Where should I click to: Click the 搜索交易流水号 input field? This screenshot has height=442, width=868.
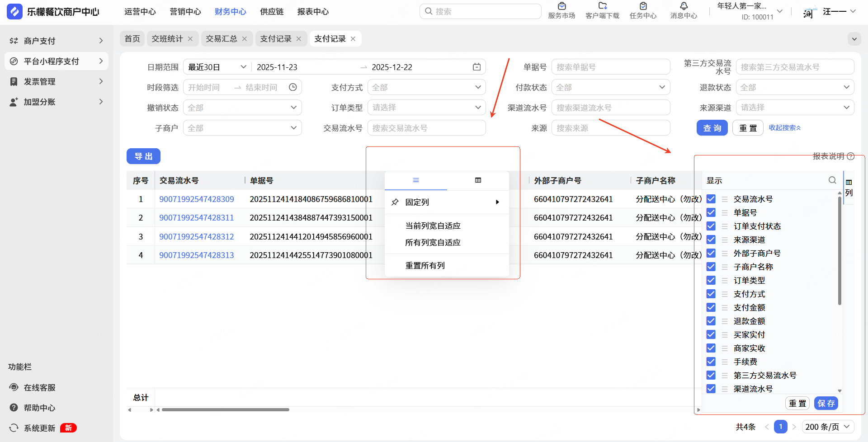(x=427, y=128)
